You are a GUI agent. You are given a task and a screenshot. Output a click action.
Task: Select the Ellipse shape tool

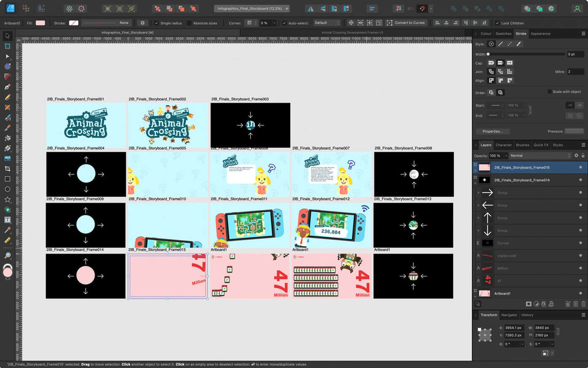(x=8, y=189)
